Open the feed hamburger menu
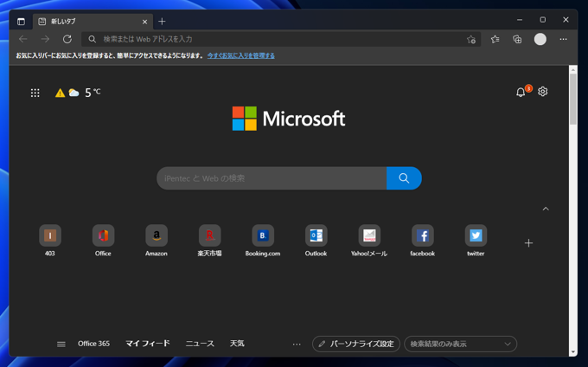Viewport: 588px width, 367px height. click(x=61, y=344)
